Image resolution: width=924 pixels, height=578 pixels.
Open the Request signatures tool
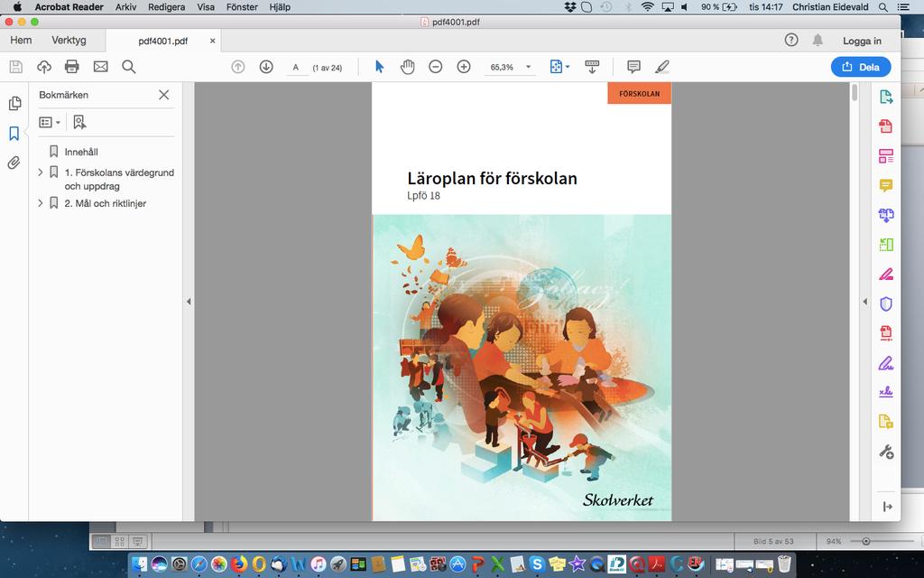tap(886, 392)
